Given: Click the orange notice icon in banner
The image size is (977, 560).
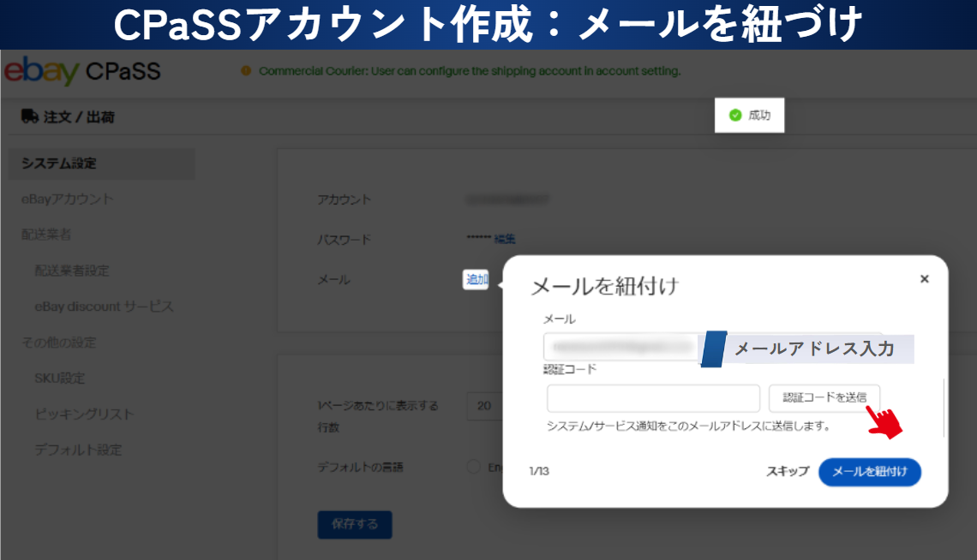Looking at the screenshot, I should pos(246,71).
